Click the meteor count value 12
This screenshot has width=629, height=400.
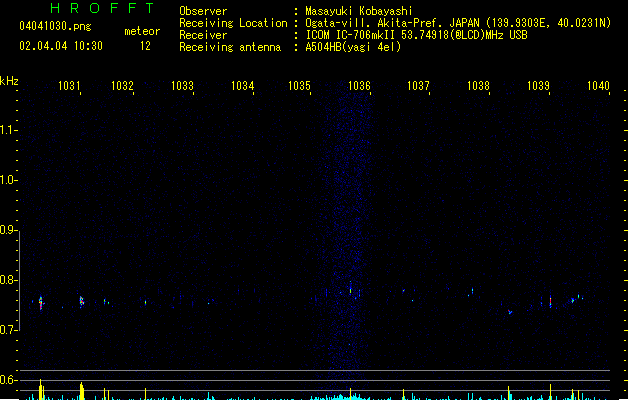[x=145, y=46]
